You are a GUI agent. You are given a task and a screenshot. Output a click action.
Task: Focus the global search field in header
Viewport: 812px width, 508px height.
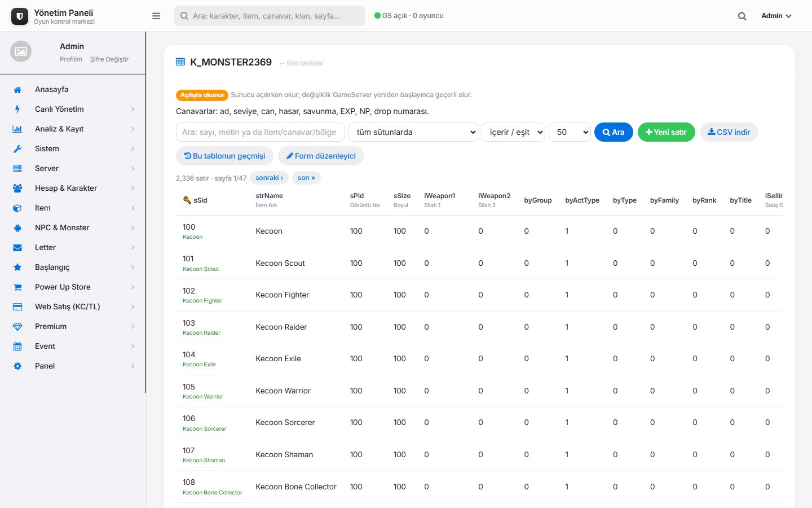(x=270, y=16)
